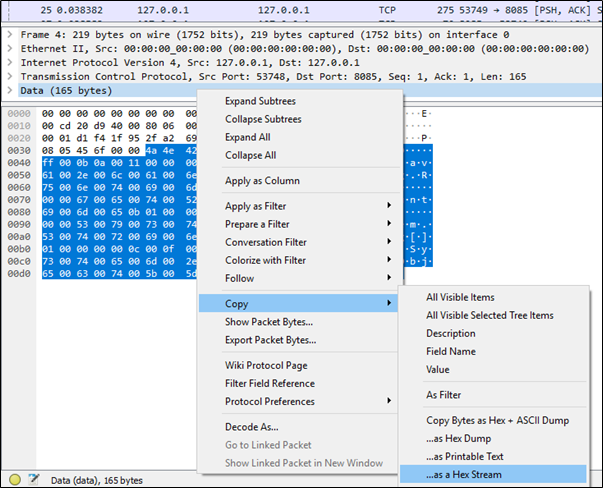Copy the Description
Image resolution: width=603 pixels, height=488 pixels.
click(450, 333)
